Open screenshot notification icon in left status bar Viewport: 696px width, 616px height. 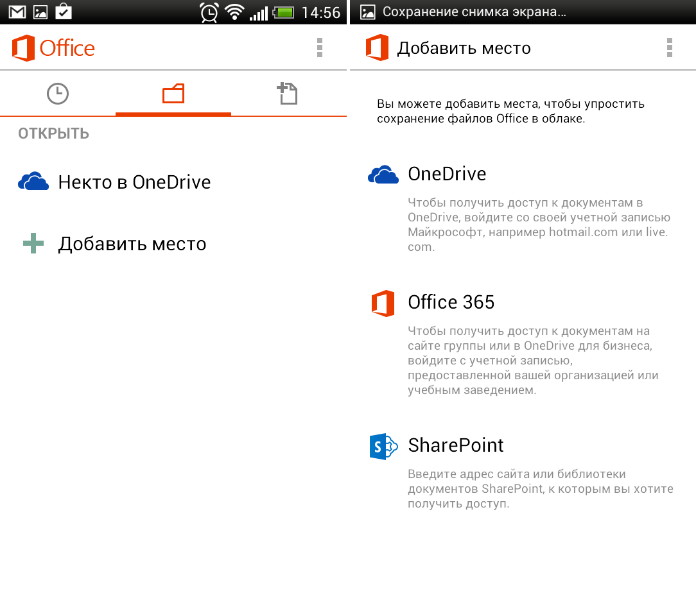[x=40, y=12]
